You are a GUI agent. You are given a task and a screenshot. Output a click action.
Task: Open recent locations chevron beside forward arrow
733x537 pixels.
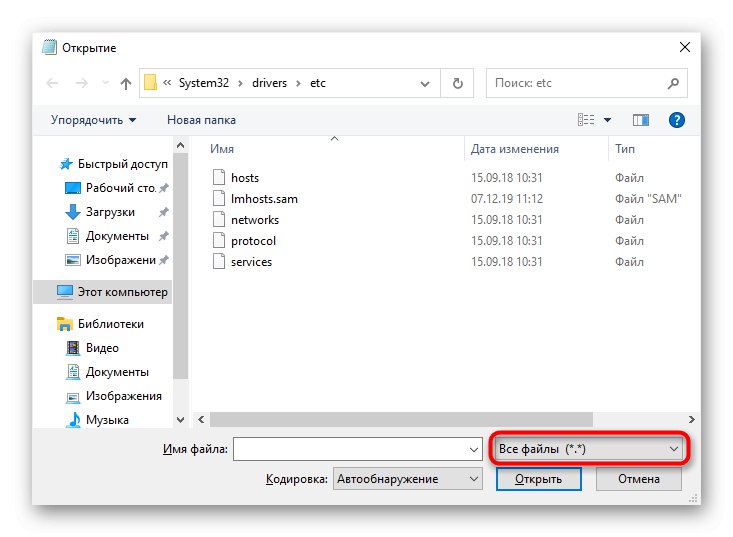click(x=105, y=83)
